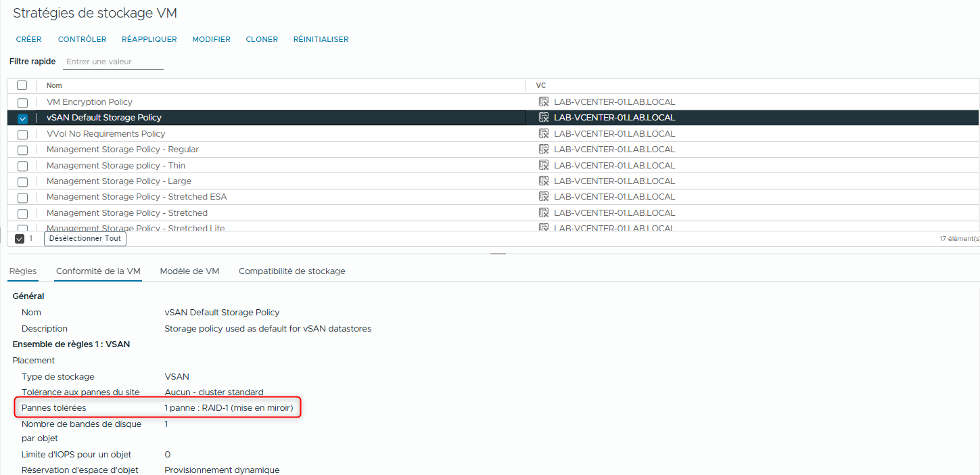Uncheck the vSAN Default Storage Policy row
980x475 pixels.
point(22,117)
